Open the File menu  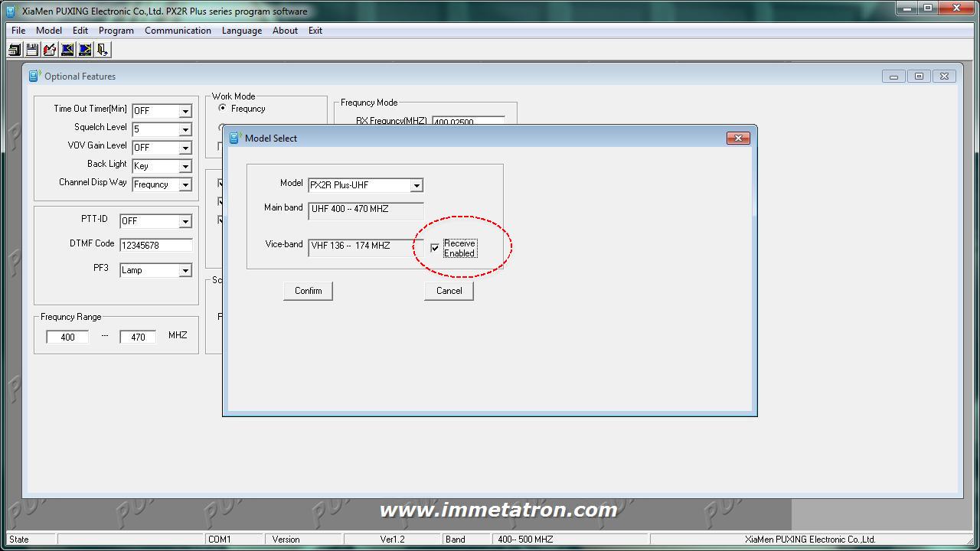pyautogui.click(x=18, y=31)
